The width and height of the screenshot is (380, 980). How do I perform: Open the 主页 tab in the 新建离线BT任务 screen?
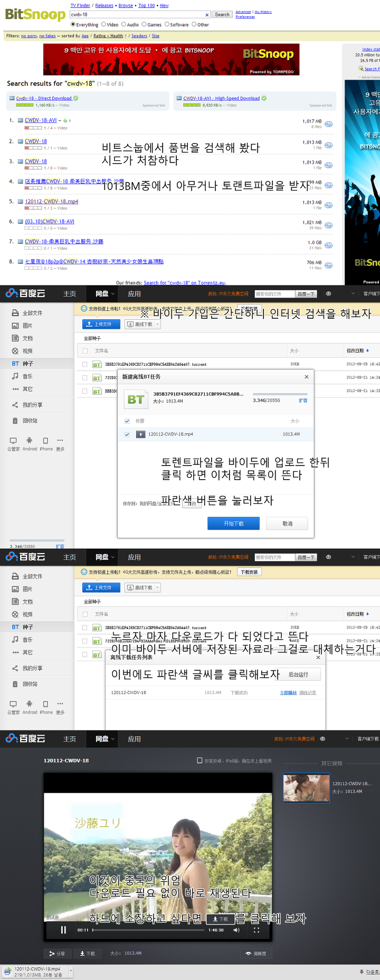(70, 294)
